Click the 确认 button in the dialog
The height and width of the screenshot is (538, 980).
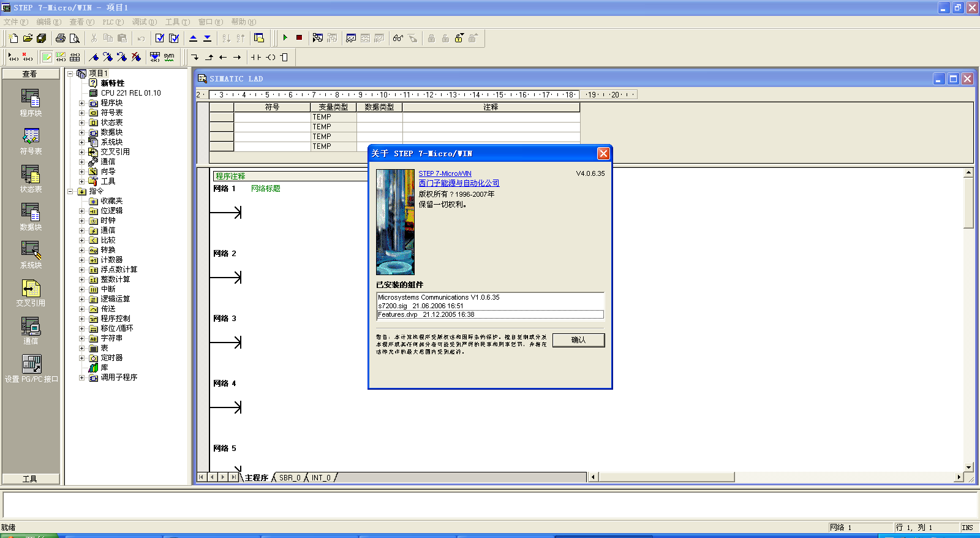pos(578,340)
